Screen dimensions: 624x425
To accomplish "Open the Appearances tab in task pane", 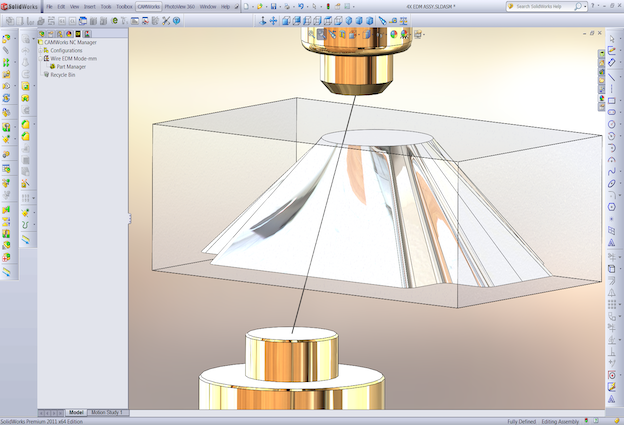I will pyautogui.click(x=602, y=98).
